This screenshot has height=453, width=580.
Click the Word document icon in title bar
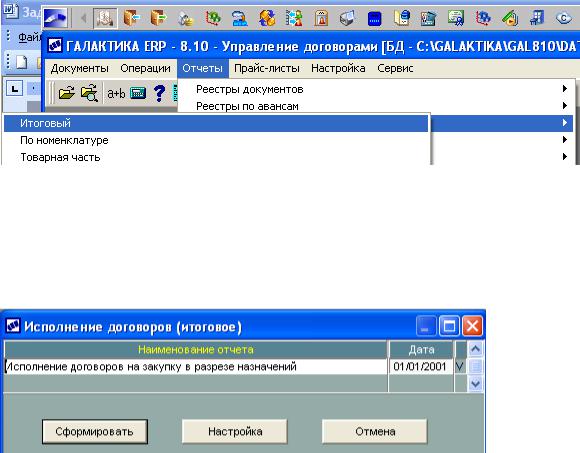click(10, 11)
